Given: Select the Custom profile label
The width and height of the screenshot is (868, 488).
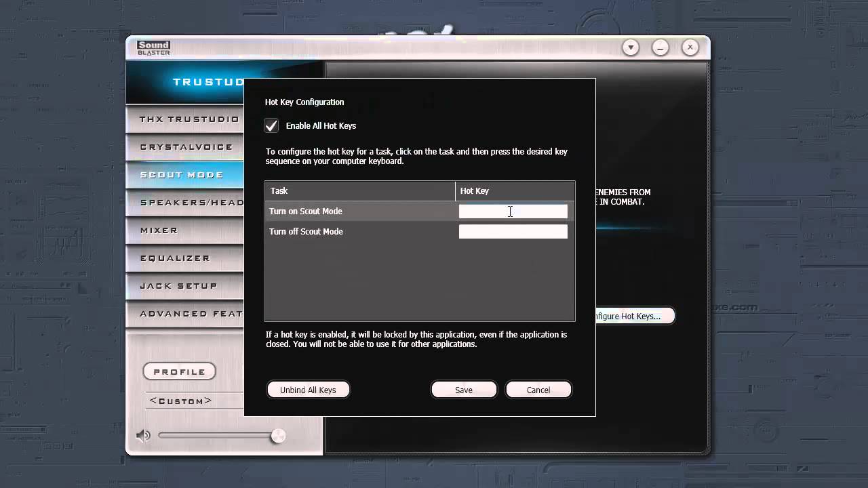Looking at the screenshot, I should [180, 401].
